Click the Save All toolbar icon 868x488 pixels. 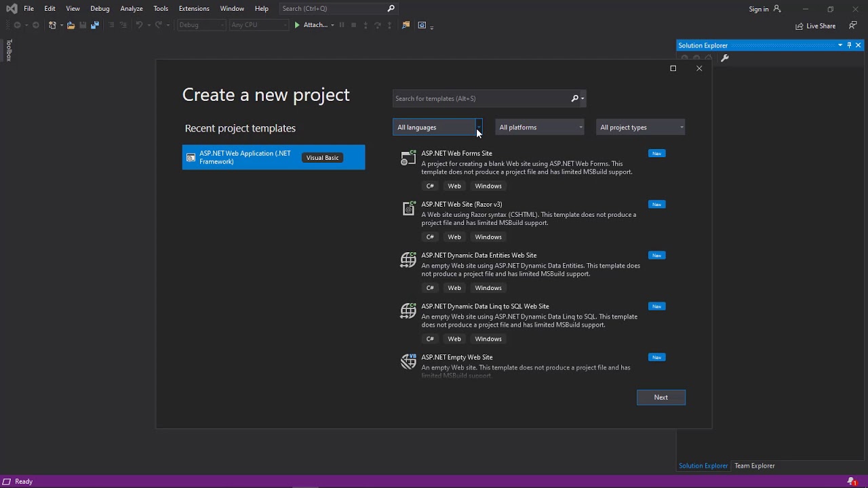point(94,25)
